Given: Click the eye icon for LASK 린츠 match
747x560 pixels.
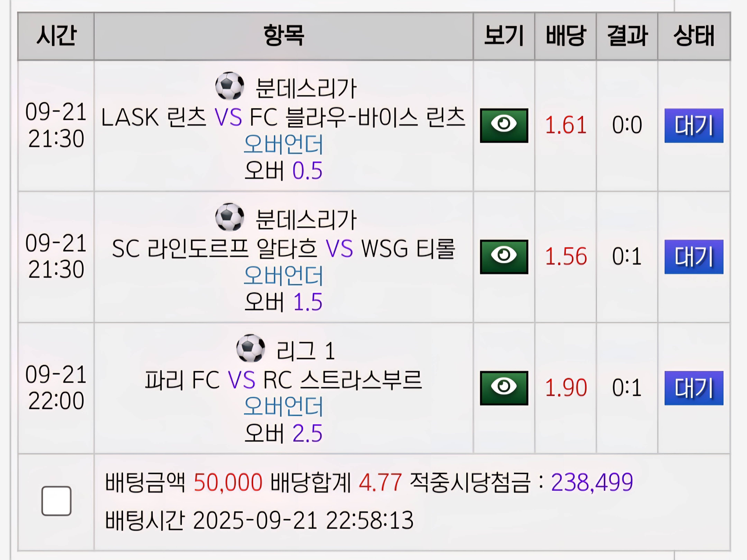Looking at the screenshot, I should pos(504,125).
